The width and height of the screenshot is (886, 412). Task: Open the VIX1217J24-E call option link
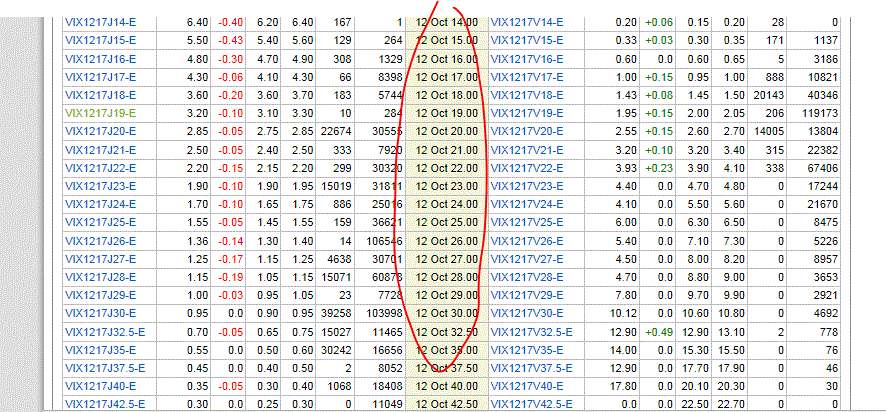(x=101, y=205)
